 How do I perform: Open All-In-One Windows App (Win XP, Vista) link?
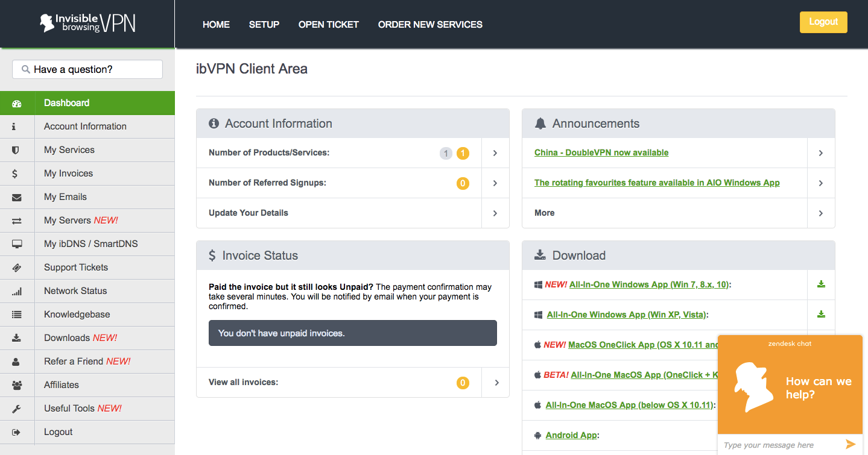tap(626, 315)
